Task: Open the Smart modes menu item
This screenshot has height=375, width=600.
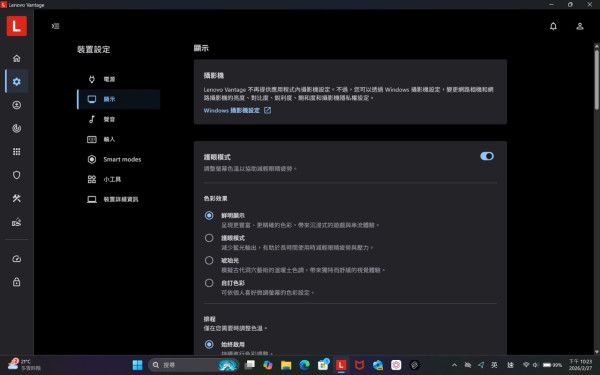Action: click(119, 159)
